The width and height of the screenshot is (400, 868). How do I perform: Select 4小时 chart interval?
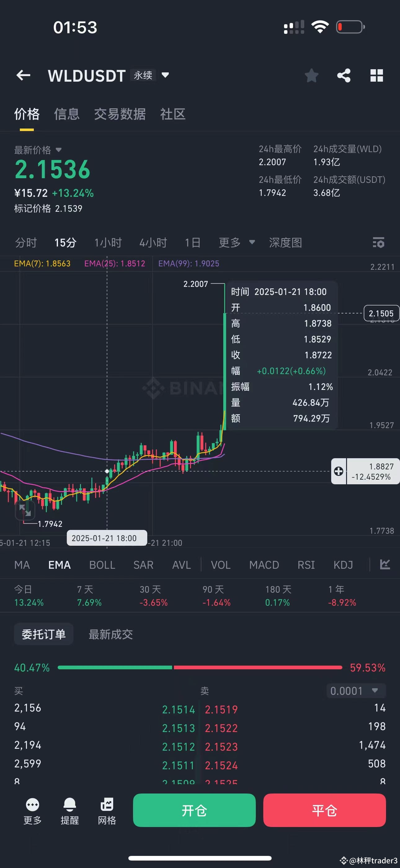point(153,242)
